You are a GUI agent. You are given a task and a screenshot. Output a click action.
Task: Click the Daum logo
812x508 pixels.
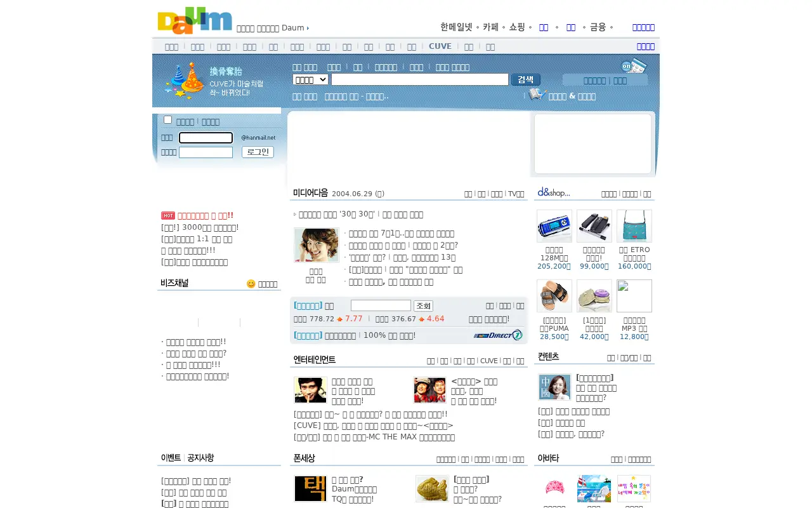pos(195,20)
